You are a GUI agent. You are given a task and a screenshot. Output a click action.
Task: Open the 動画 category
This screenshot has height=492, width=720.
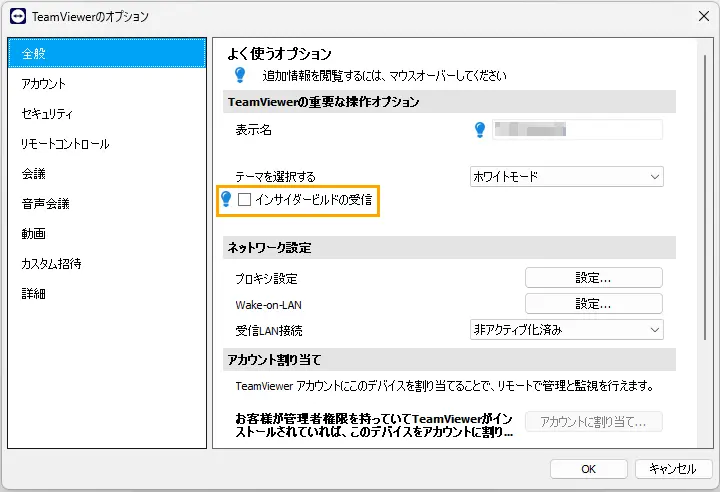pos(107,233)
